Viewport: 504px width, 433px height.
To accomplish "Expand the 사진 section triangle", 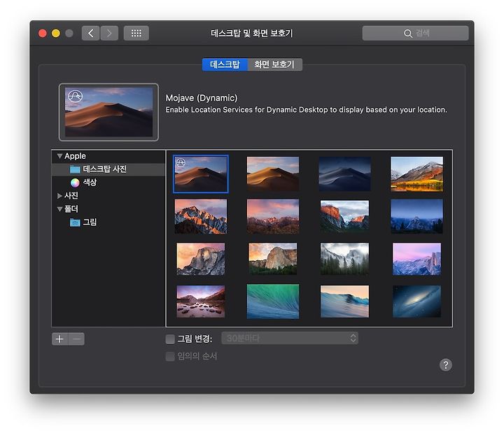I will (x=59, y=196).
